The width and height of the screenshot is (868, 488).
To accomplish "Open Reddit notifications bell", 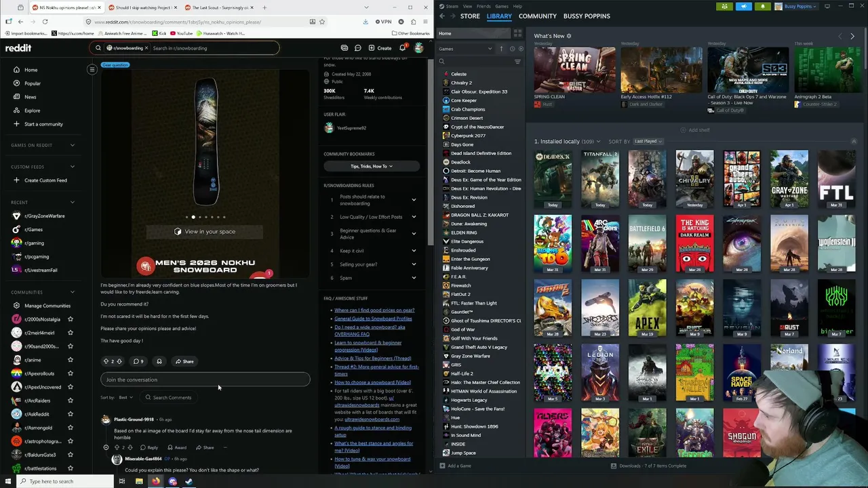I will point(402,48).
